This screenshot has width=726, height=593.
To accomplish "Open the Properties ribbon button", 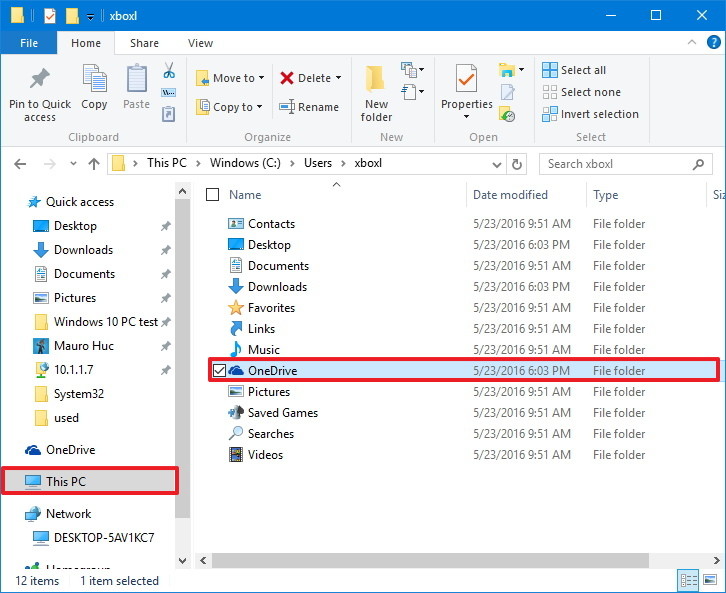I will coord(466,92).
